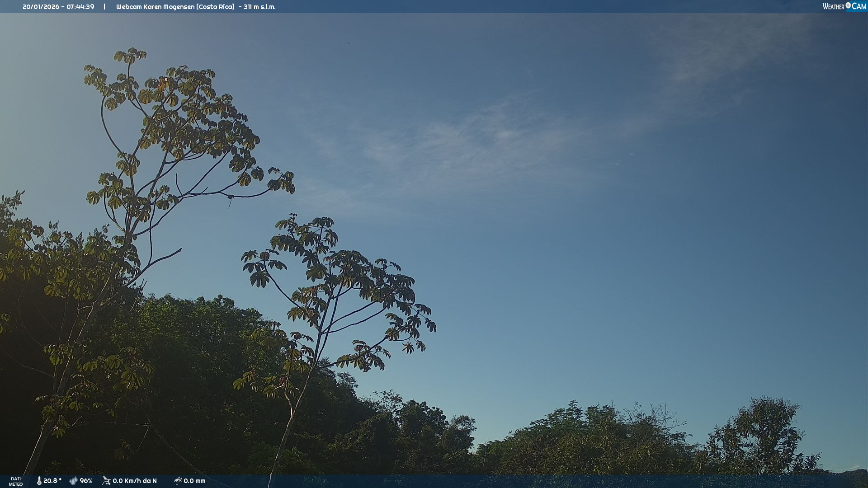Click the 311 m s.l.m. altitude text
Image resolution: width=868 pixels, height=488 pixels.
coord(259,7)
